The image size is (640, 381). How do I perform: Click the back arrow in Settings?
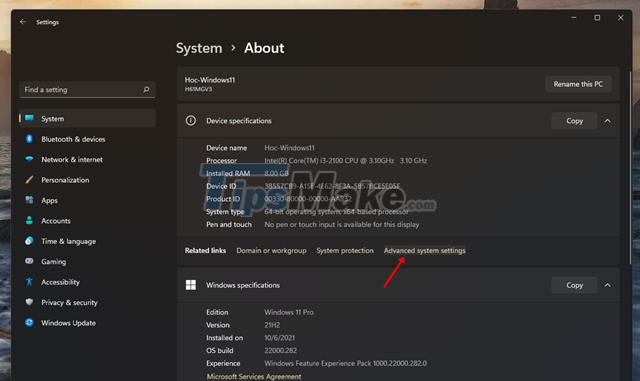point(23,22)
